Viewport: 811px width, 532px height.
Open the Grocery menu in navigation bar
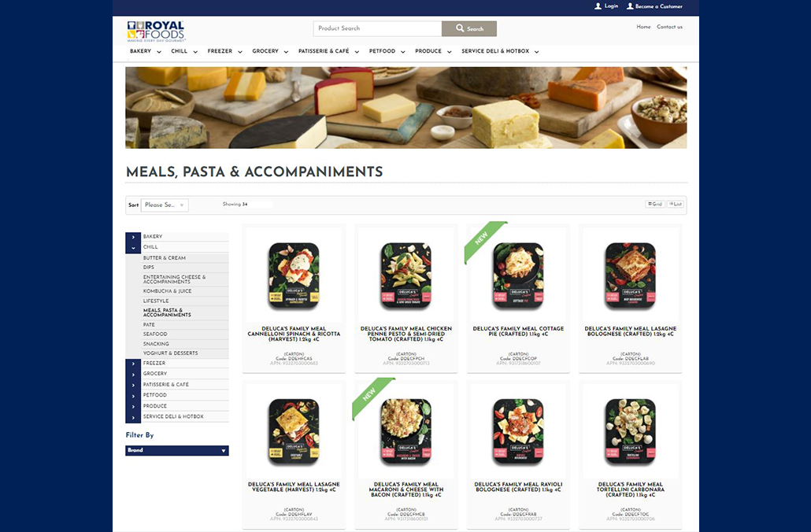pyautogui.click(x=270, y=51)
